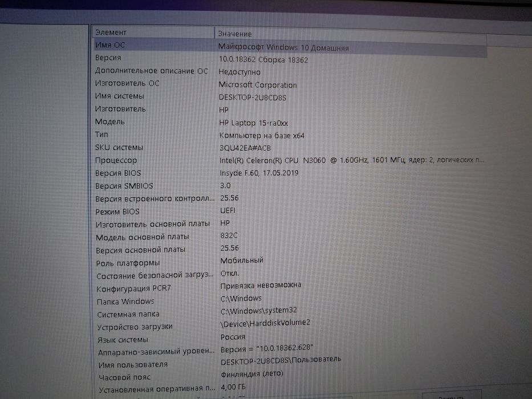The width and height of the screenshot is (532, 399).
Task: Select the Язык системы row
Action: click(x=123, y=340)
